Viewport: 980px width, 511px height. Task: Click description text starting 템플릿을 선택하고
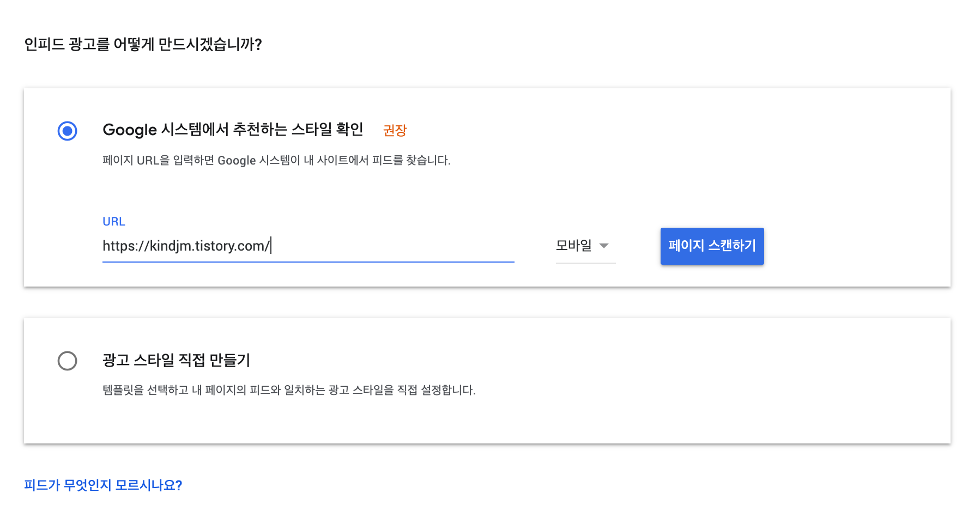pos(289,390)
